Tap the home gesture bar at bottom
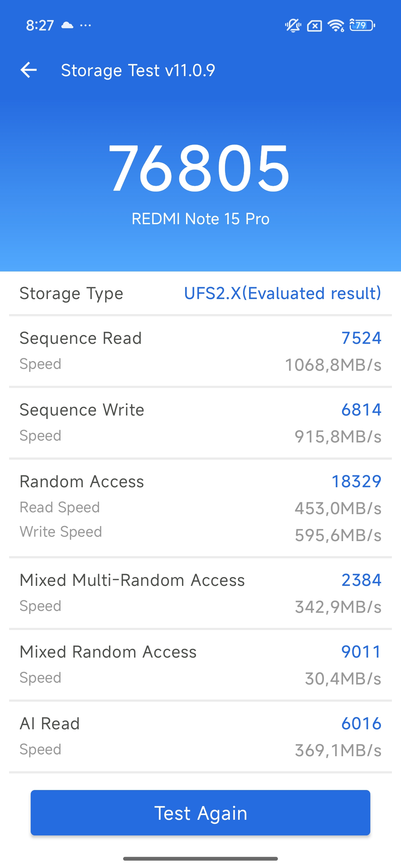The image size is (401, 868). 200,859
